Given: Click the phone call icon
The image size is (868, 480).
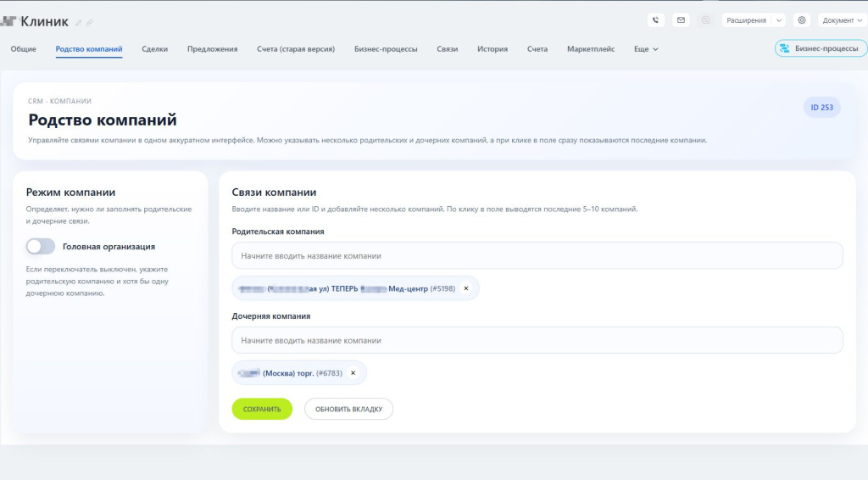Looking at the screenshot, I should (x=655, y=20).
